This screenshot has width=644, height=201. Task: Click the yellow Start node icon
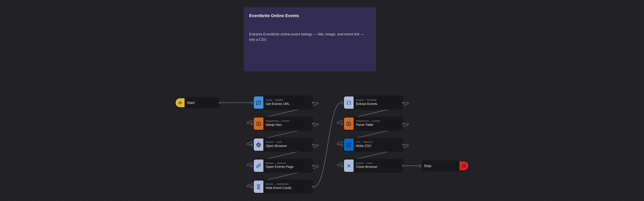point(180,103)
